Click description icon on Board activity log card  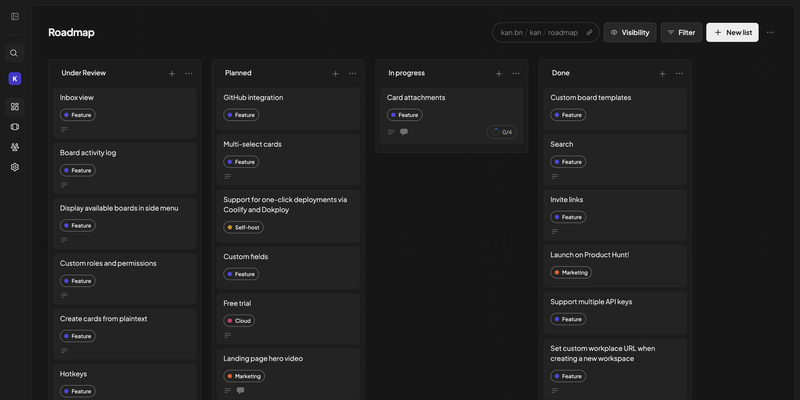64,185
